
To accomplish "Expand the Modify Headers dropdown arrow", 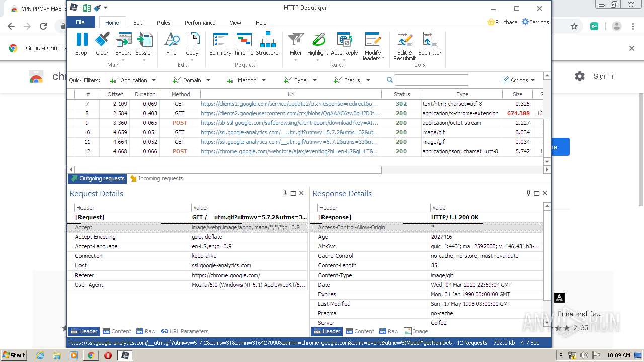I will pos(383,58).
